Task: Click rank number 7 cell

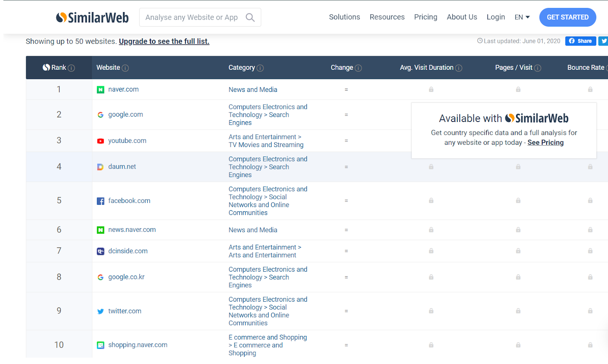Action: pos(59,251)
